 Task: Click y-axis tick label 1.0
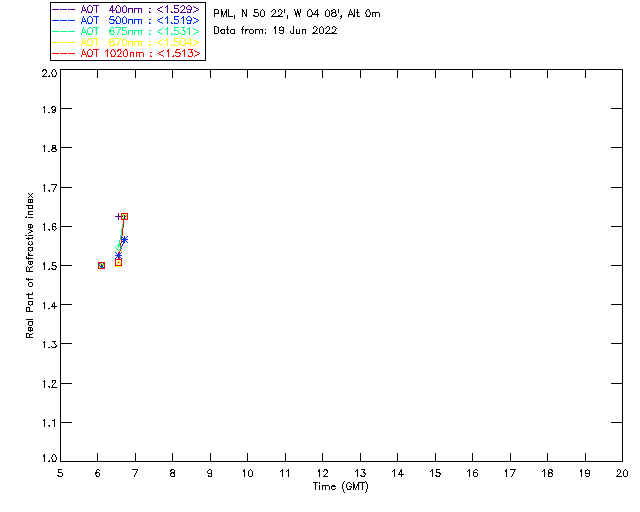tap(49, 459)
